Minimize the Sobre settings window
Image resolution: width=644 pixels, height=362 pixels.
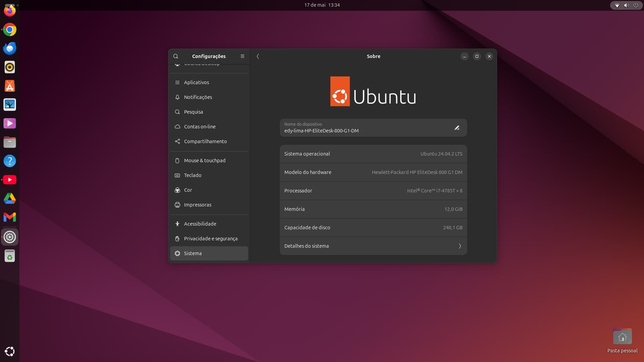(x=464, y=56)
